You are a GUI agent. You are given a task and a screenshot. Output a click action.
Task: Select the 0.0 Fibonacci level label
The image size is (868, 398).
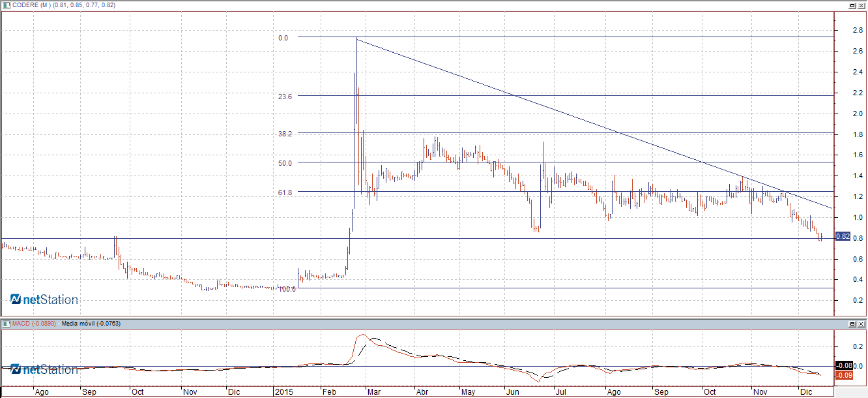(283, 38)
